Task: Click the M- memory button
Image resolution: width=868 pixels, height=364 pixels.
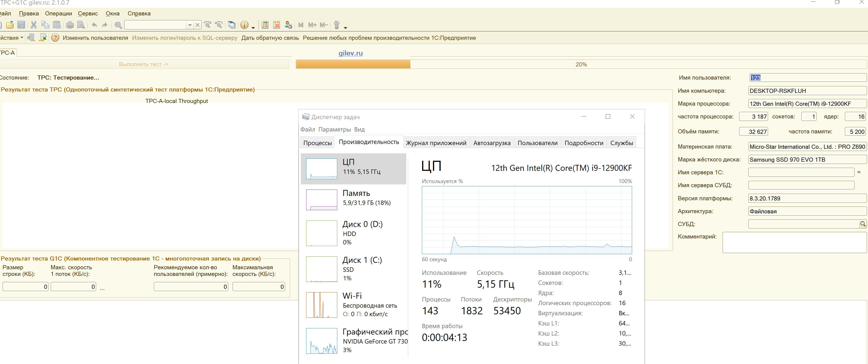Action: click(323, 25)
